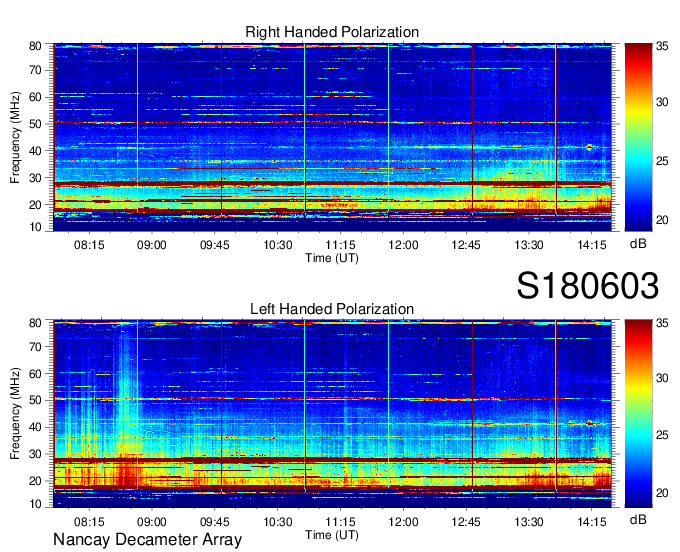Image resolution: width=680 pixels, height=552 pixels.
Task: Click the Right Handed Polarization title
Action: pyautogui.click(x=332, y=32)
